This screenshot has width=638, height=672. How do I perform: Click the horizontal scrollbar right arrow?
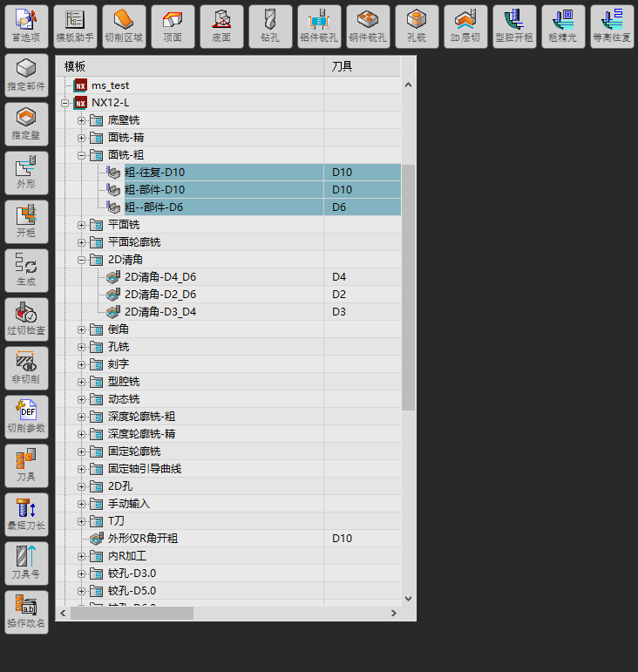click(x=394, y=614)
